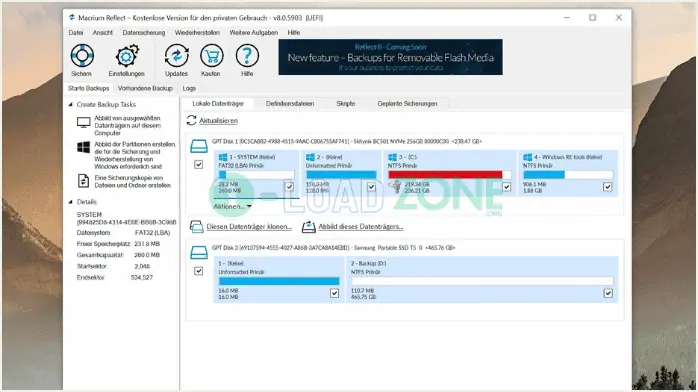Click the usage bar of Backup (D:) partition
This screenshot has height=392, width=698.
point(482,281)
